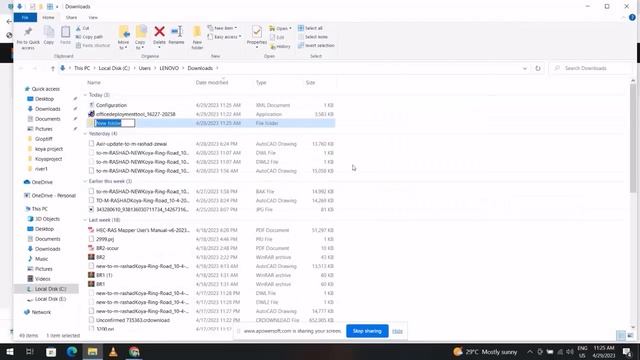Collapse the Today group

pyautogui.click(x=85, y=95)
